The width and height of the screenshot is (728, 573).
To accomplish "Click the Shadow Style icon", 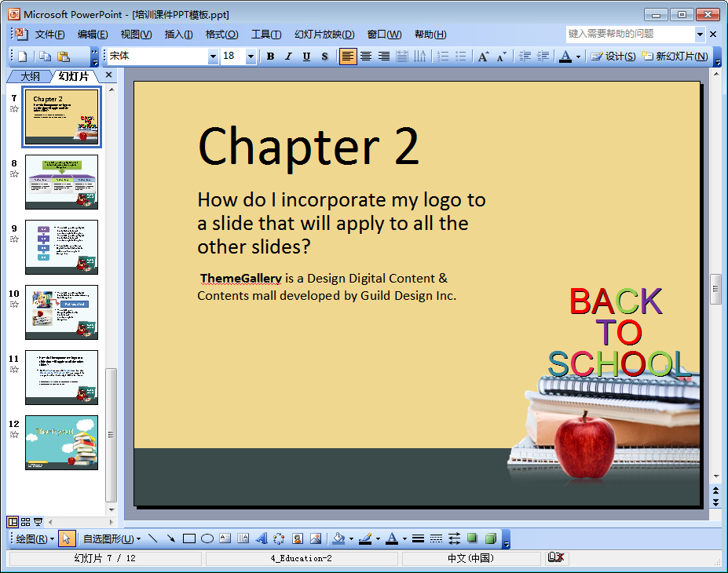I will 472,538.
